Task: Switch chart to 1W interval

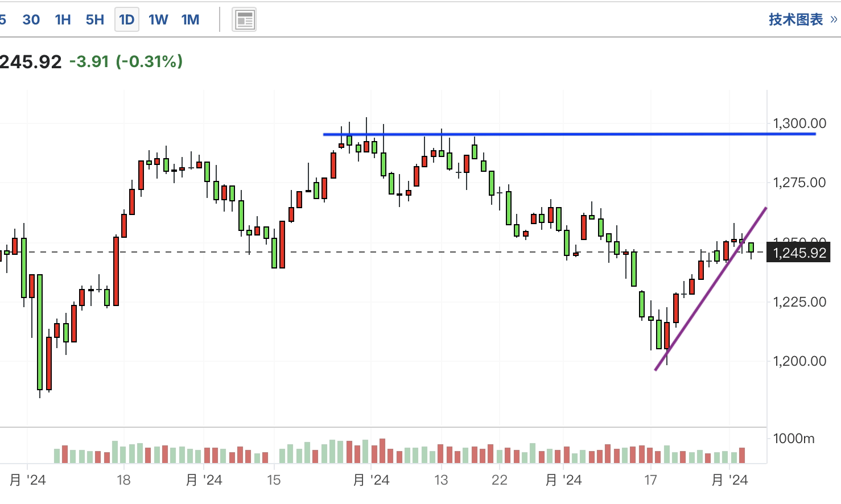Action: click(x=158, y=20)
